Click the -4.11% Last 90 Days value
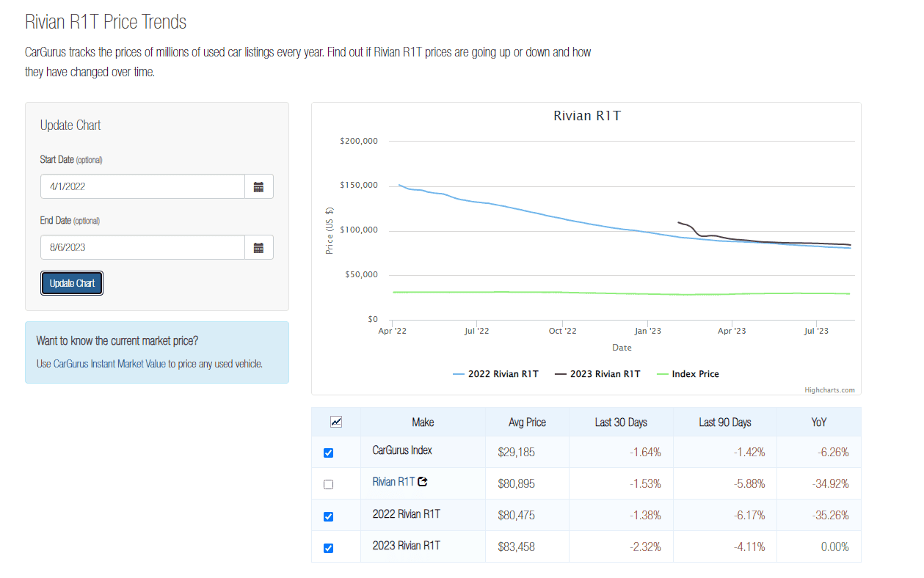924x578 pixels. pos(750,547)
